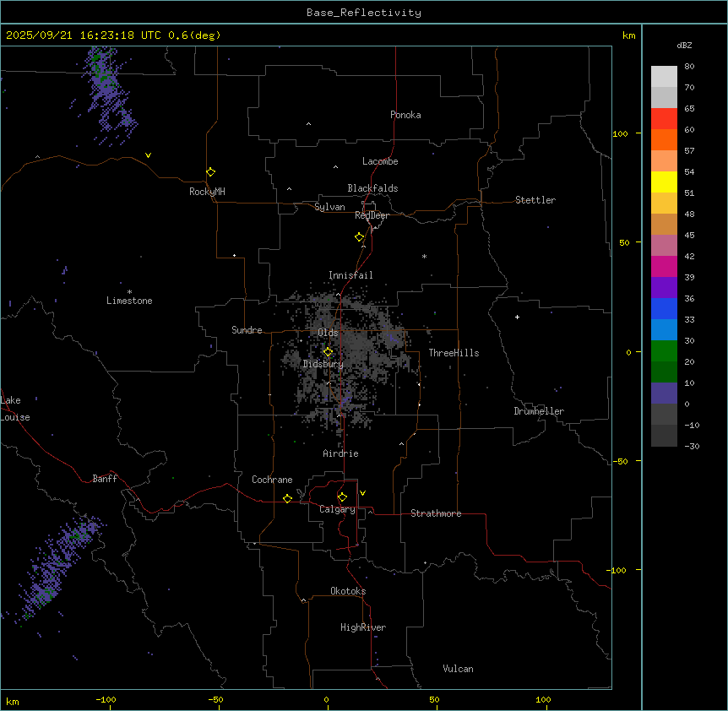728x711 pixels.
Task: Select the Stettler label on the map
Action: coord(535,200)
